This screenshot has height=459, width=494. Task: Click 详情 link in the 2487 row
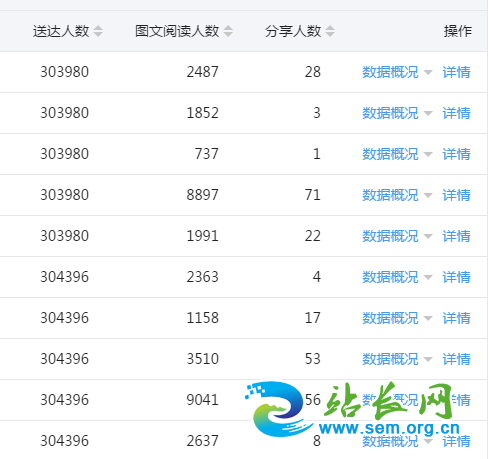click(456, 72)
